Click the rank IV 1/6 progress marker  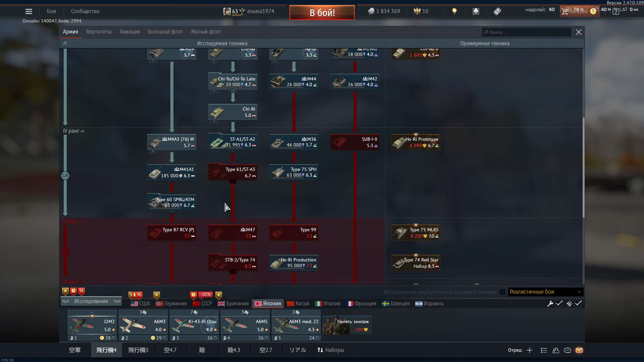point(65,176)
